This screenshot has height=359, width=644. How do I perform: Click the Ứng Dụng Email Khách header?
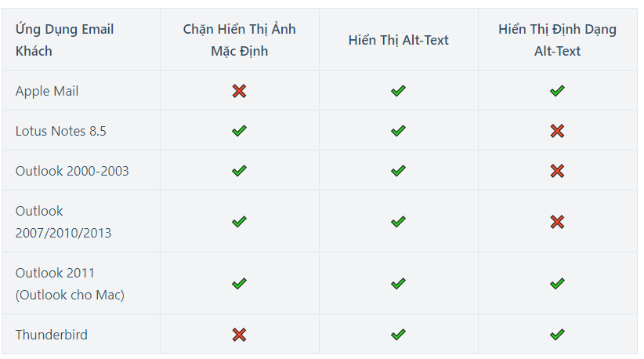point(64,40)
